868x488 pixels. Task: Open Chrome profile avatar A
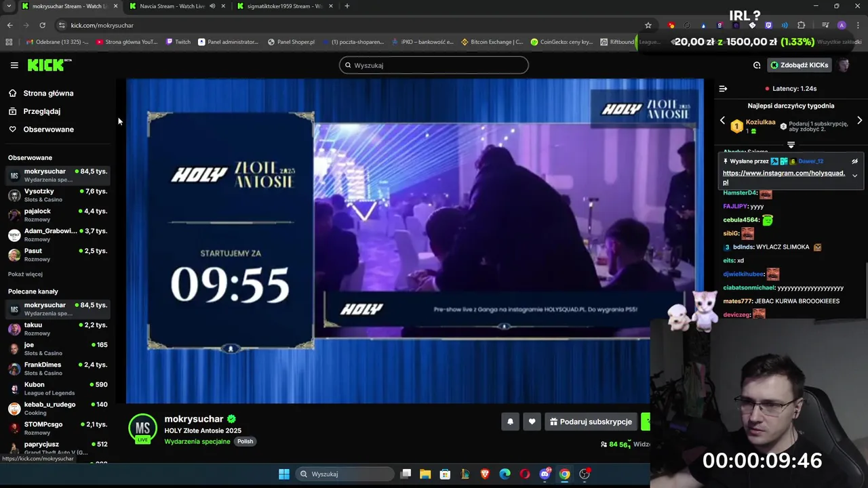coord(842,25)
